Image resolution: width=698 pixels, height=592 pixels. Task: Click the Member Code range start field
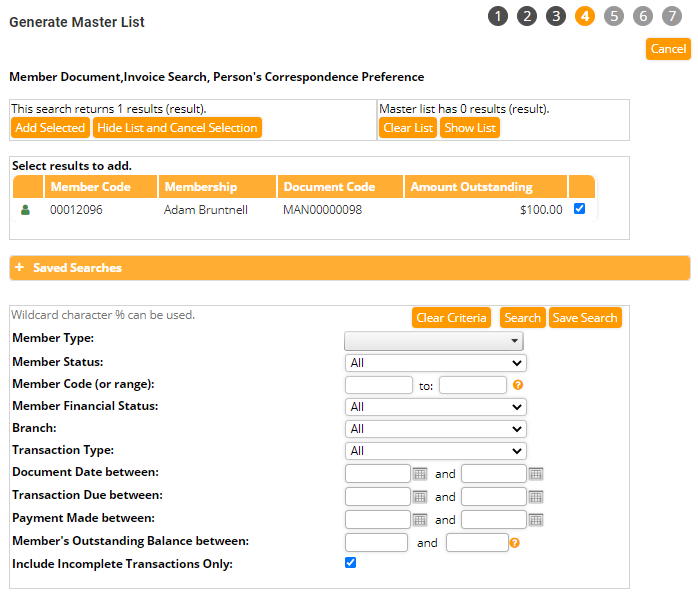point(379,385)
